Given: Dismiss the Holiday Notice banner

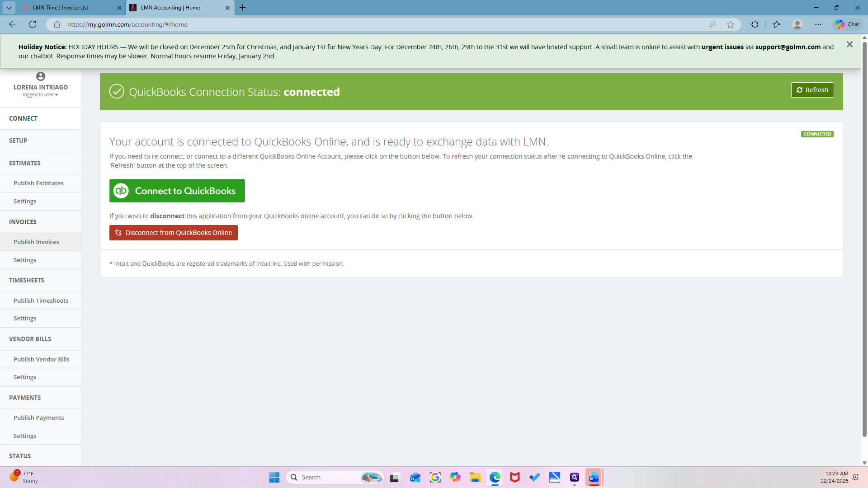Looking at the screenshot, I should (849, 44).
